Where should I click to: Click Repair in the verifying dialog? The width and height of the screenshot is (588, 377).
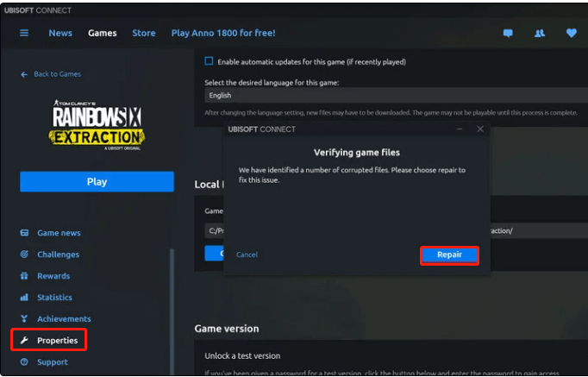tap(450, 254)
